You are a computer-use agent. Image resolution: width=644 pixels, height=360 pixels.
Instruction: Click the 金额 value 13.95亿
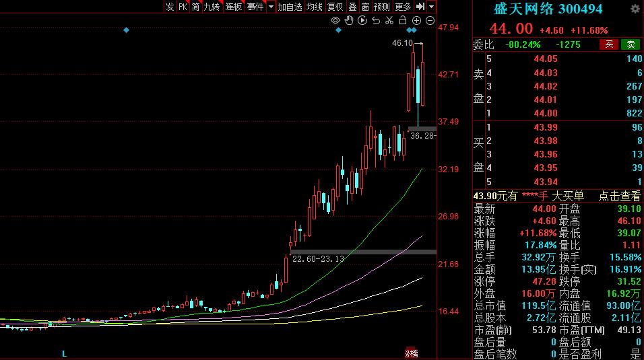538,270
